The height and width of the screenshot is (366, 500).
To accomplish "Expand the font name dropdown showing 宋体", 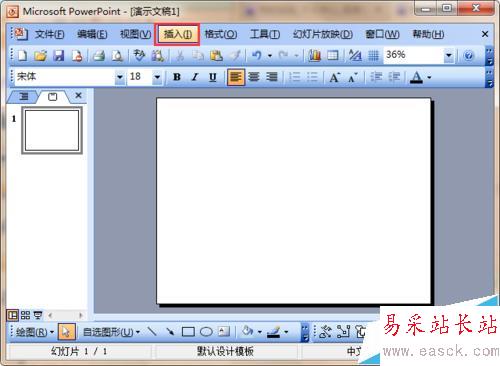I will (x=120, y=77).
